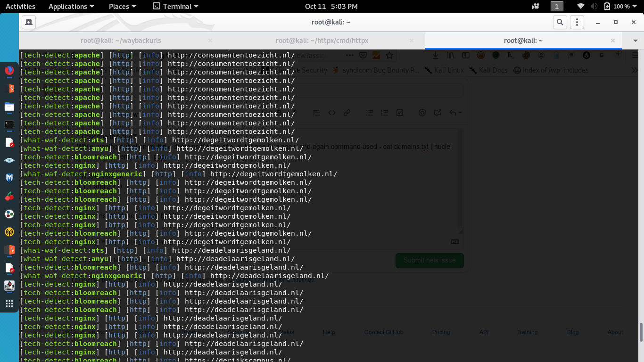Open the yellow antenna dock icon

point(9,232)
